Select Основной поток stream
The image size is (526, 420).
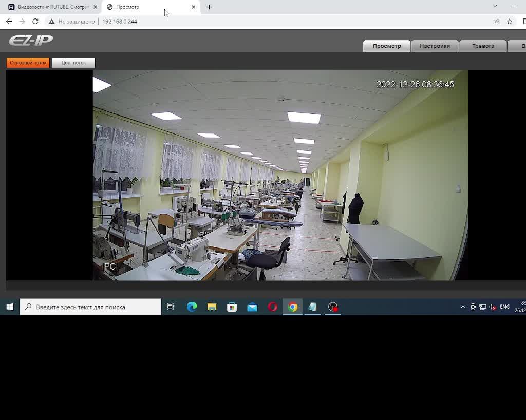[x=28, y=63]
